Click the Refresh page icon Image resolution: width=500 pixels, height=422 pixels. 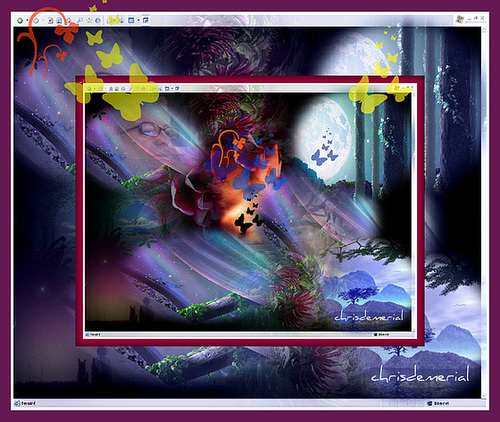pyautogui.click(x=59, y=21)
